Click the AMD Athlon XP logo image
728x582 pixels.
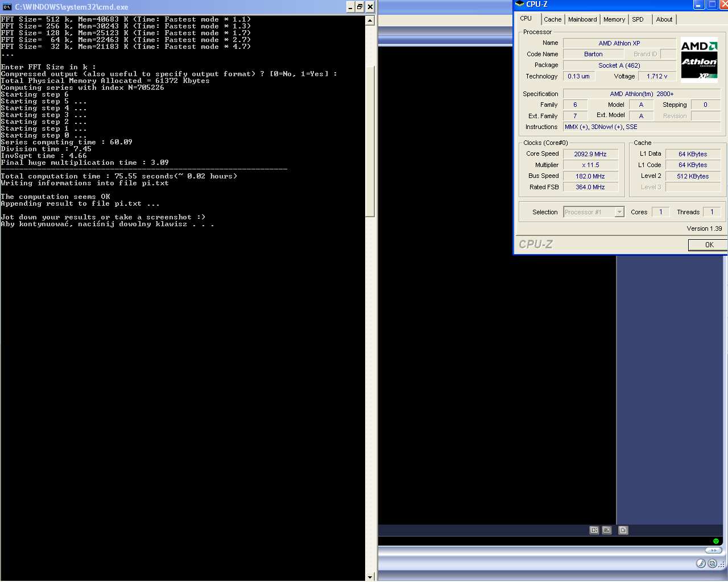(699, 61)
